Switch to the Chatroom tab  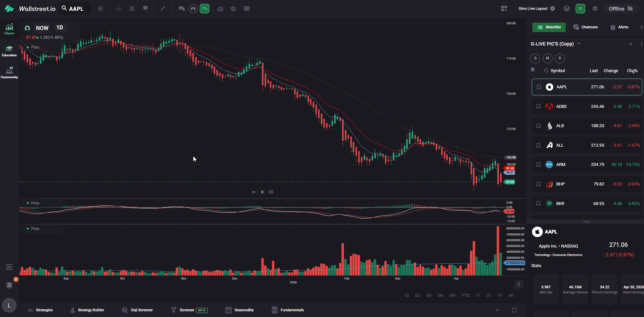tap(586, 27)
